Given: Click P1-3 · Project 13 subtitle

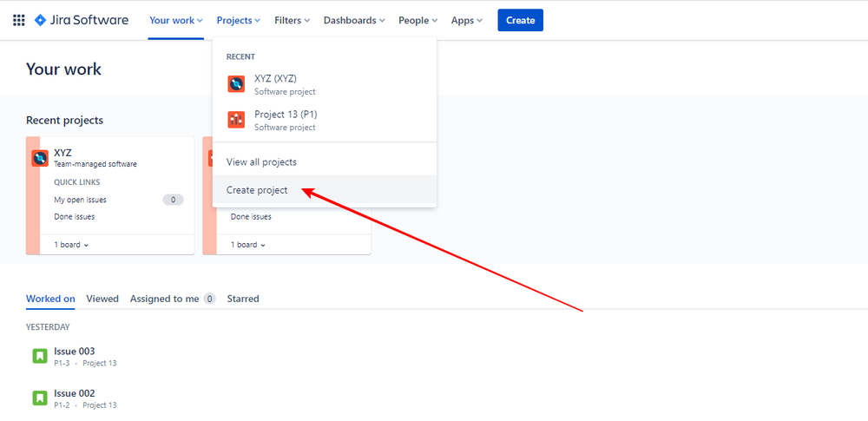Looking at the screenshot, I should [x=85, y=364].
